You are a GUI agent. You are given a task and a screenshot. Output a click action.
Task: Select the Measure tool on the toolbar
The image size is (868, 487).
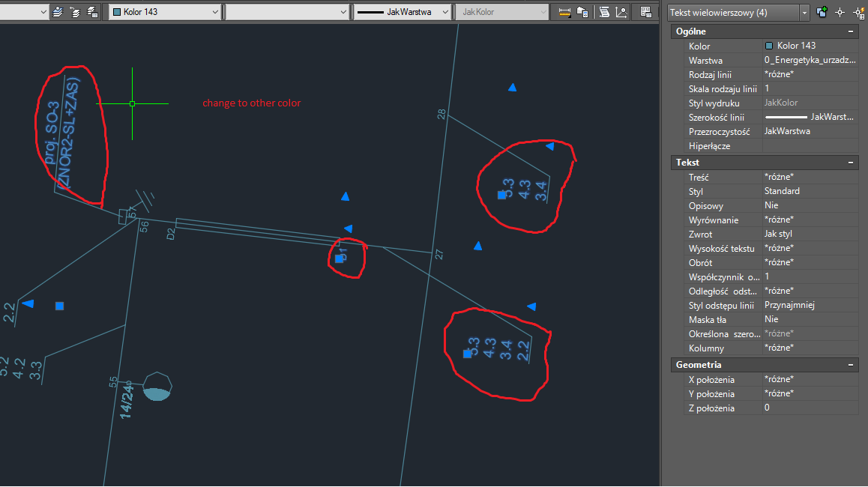[564, 11]
